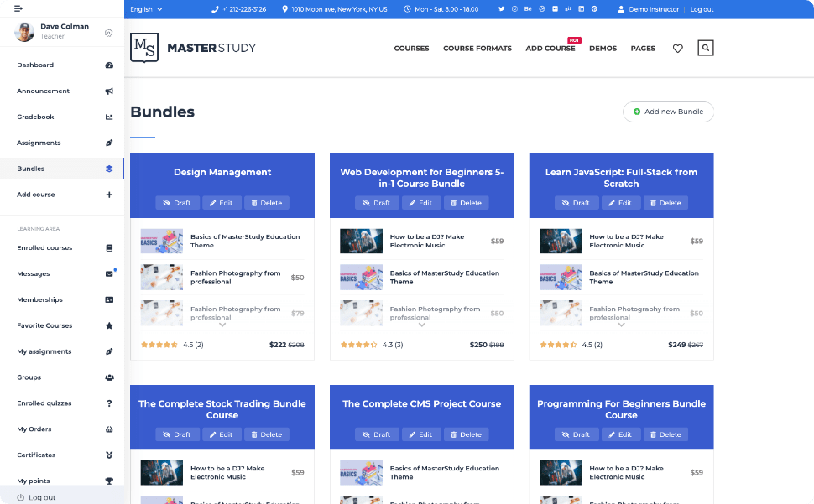Click the Add course plus icon

pos(109,195)
